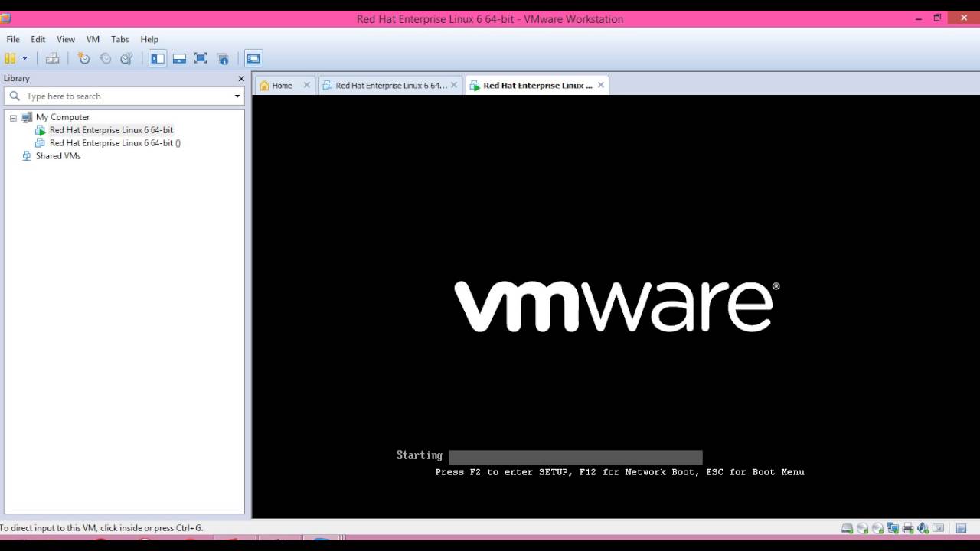Restore down the VMware Workstation window
This screenshot has height=551, width=980.
(x=937, y=18)
